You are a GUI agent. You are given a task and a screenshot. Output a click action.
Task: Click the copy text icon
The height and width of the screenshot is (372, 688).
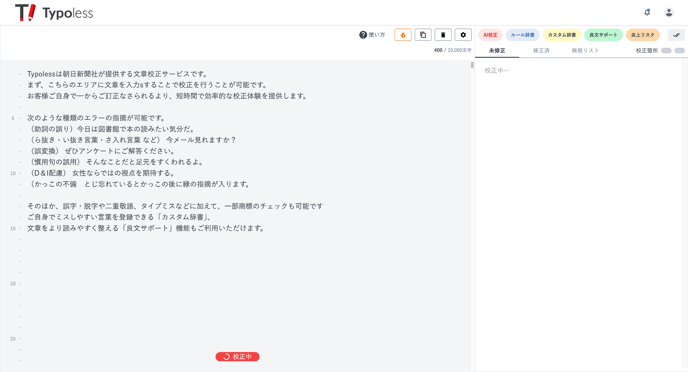(423, 35)
